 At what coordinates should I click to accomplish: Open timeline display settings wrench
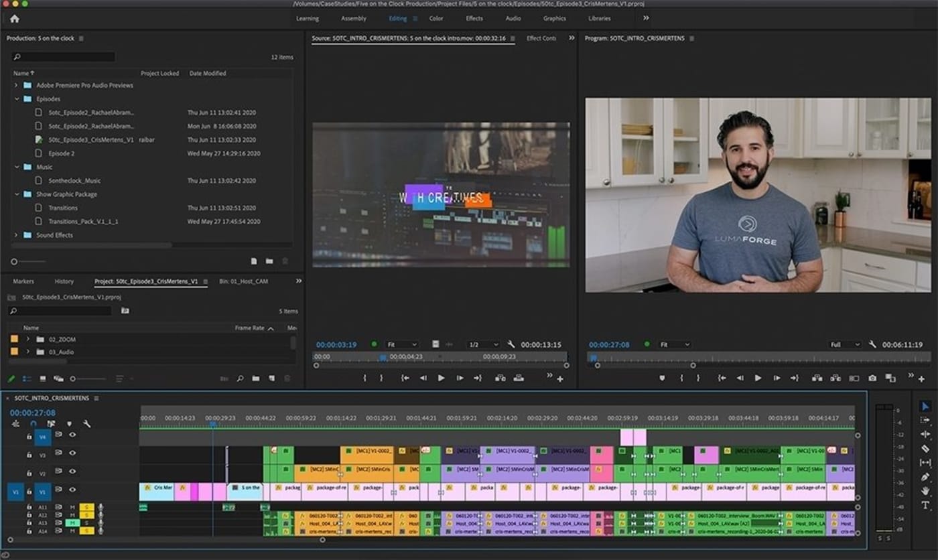(86, 423)
